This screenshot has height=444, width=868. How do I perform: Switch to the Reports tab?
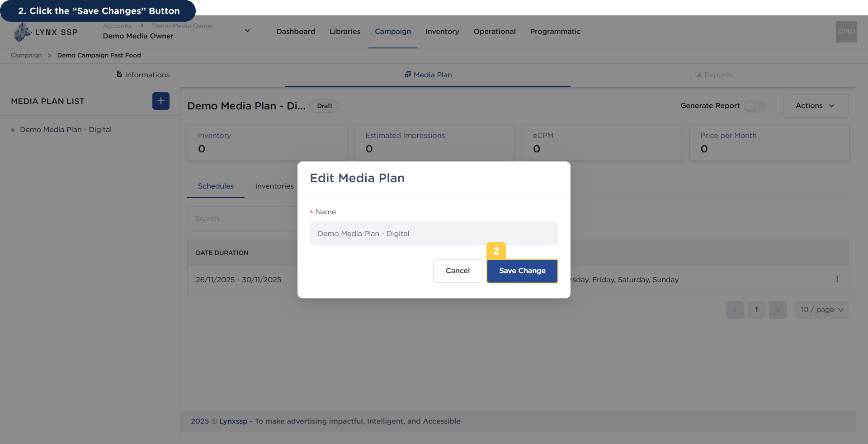(x=713, y=75)
